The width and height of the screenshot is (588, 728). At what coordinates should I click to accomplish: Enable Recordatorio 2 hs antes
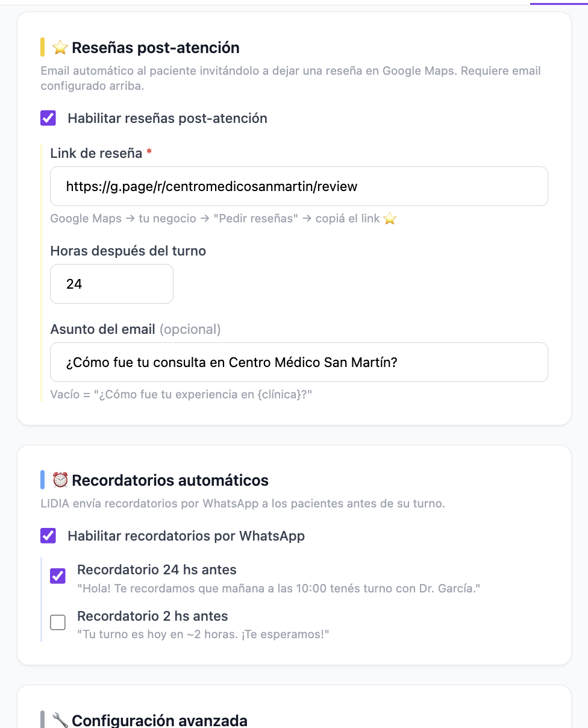coord(57,622)
